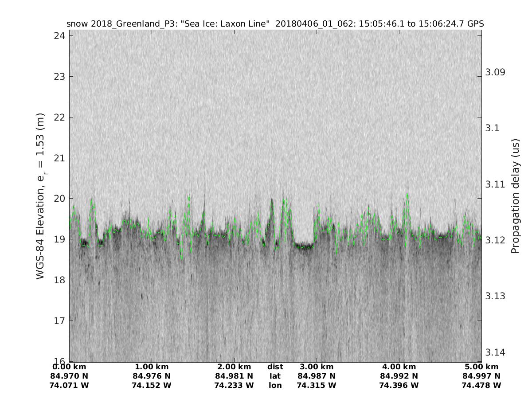This screenshot has width=532, height=399.
Task: Click the 0.00 km distance label
Action: pyautogui.click(x=70, y=367)
